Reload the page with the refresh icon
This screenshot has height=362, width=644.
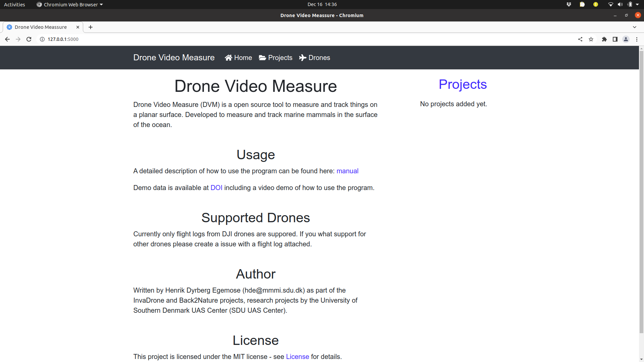coord(29,39)
